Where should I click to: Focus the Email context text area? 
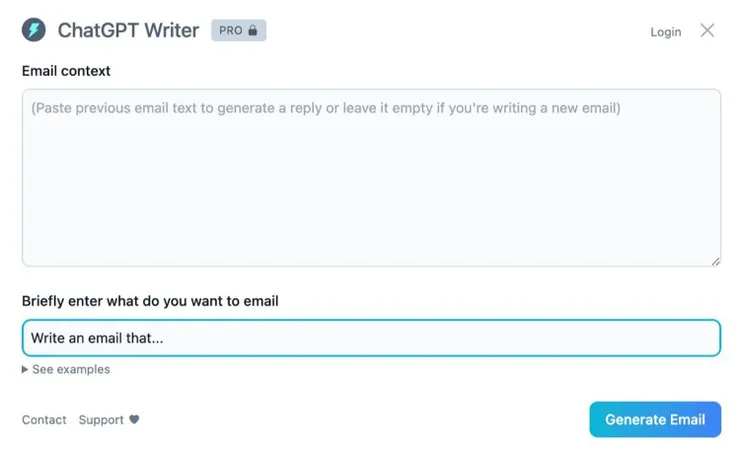pyautogui.click(x=371, y=190)
